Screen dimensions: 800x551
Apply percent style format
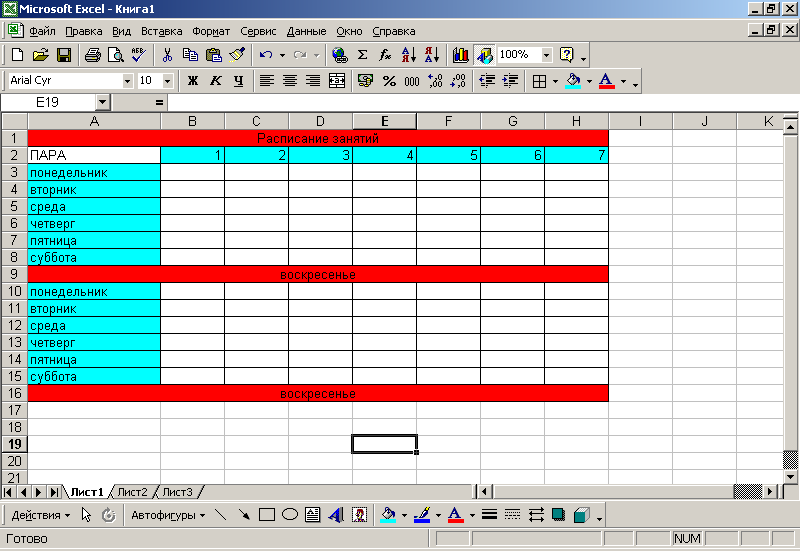click(x=389, y=81)
